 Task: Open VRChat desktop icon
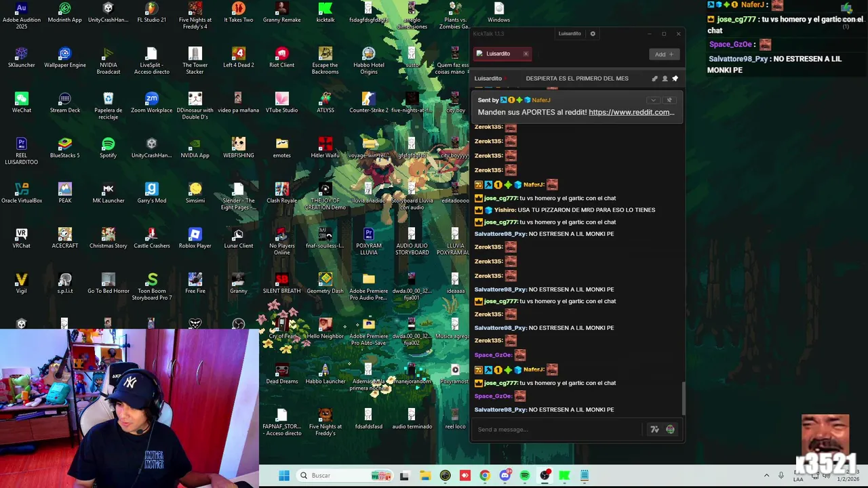coord(22,239)
